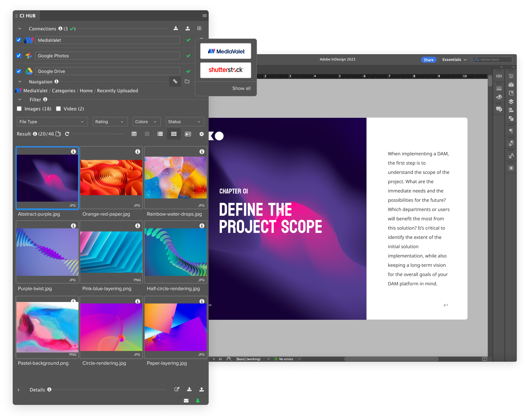This screenshot has width=526, height=420.
Task: Enable the Video (2) filter
Action: click(x=58, y=108)
